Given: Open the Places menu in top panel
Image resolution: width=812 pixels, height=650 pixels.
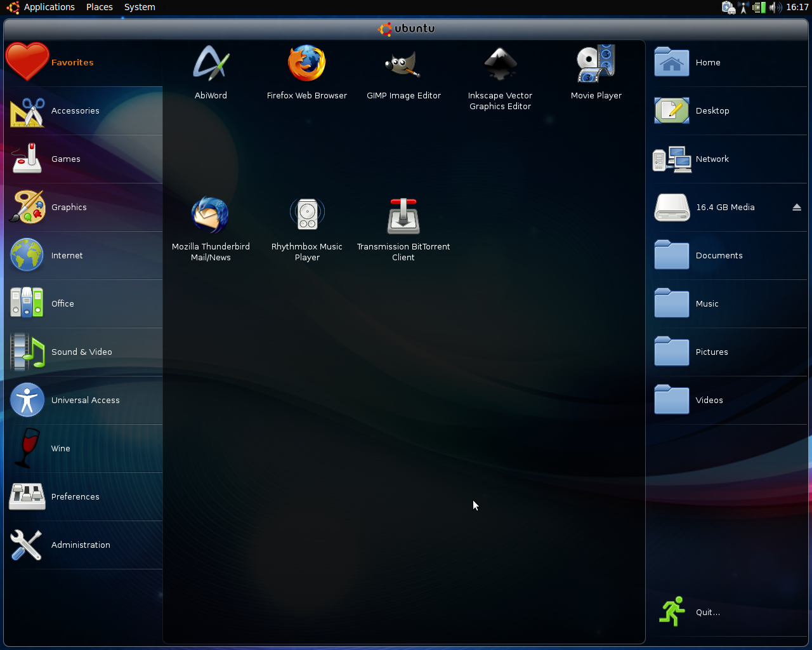Looking at the screenshot, I should click(100, 7).
